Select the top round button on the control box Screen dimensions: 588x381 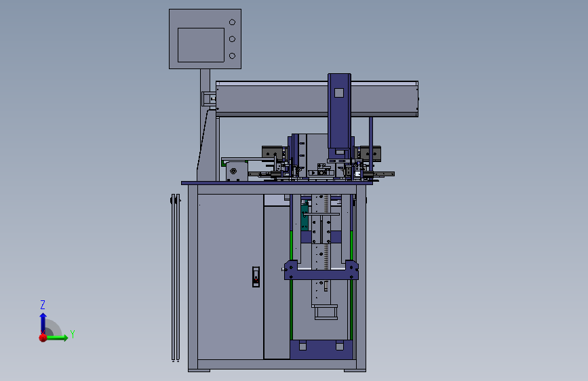point(232,22)
